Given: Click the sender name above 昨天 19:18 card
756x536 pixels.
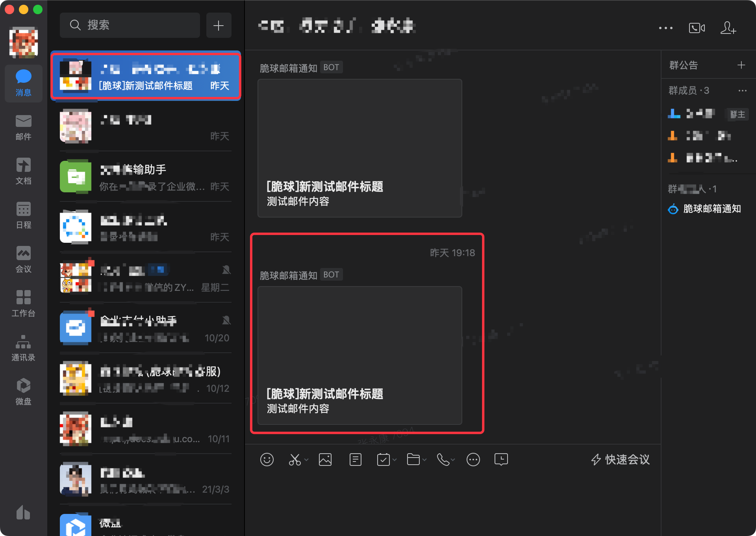Looking at the screenshot, I should (288, 275).
